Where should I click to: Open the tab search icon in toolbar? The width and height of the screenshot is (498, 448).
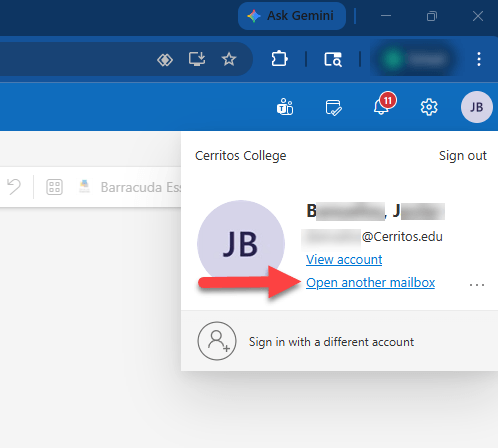pyautogui.click(x=333, y=59)
